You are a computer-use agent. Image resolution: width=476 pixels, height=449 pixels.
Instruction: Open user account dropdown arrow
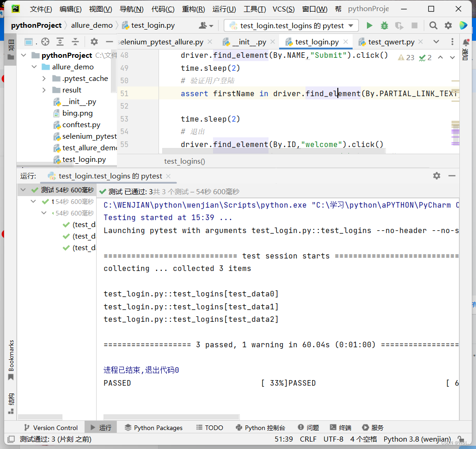[x=211, y=26]
